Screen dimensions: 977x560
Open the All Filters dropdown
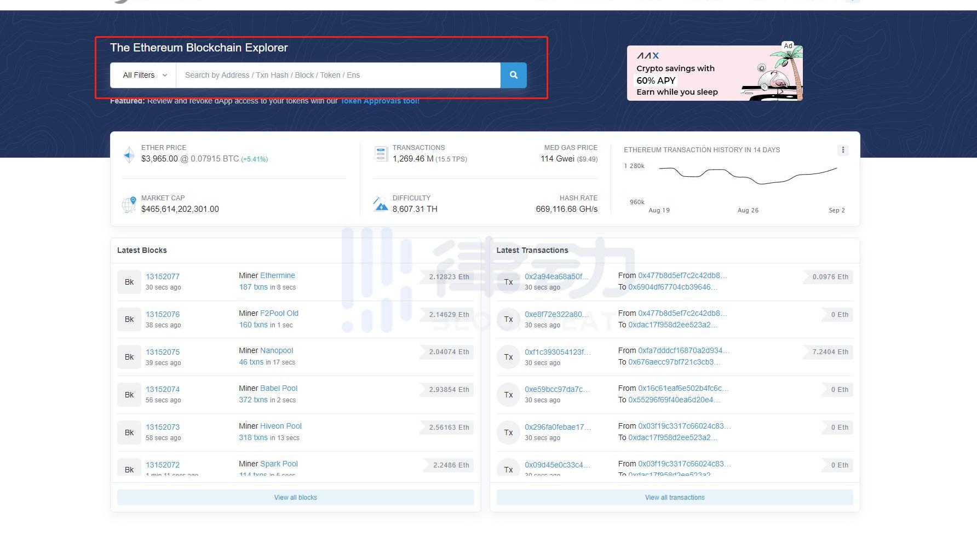point(143,75)
